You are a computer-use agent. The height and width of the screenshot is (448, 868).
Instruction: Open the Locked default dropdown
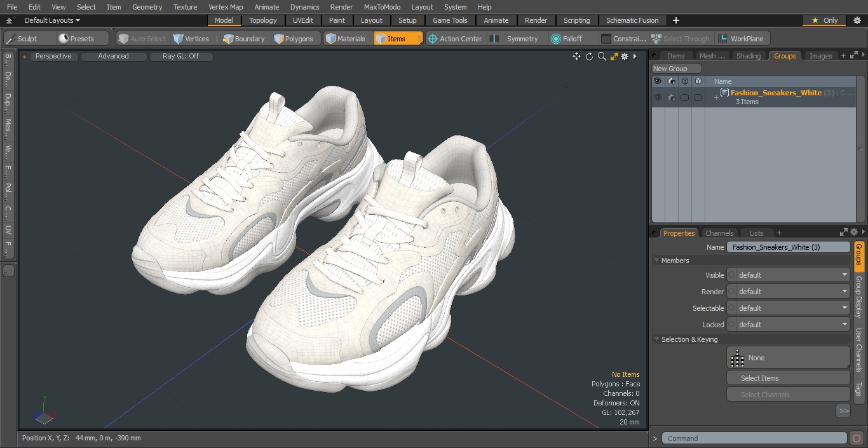coord(789,325)
